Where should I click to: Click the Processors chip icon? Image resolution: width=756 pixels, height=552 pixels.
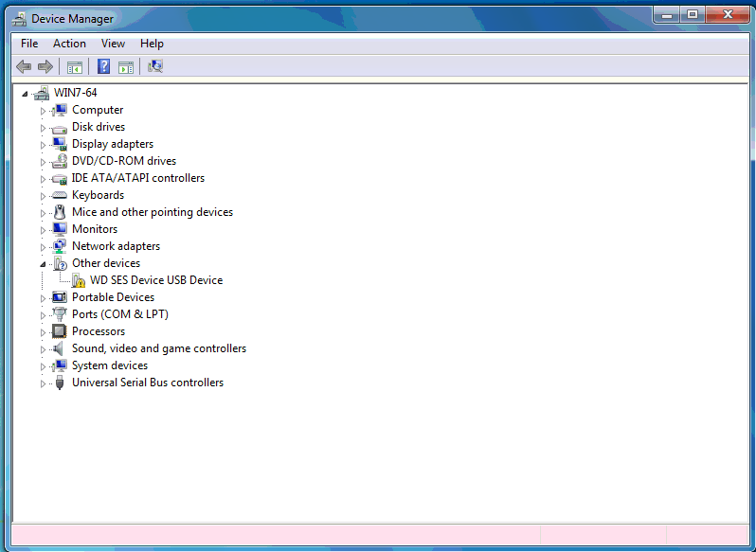coord(60,331)
